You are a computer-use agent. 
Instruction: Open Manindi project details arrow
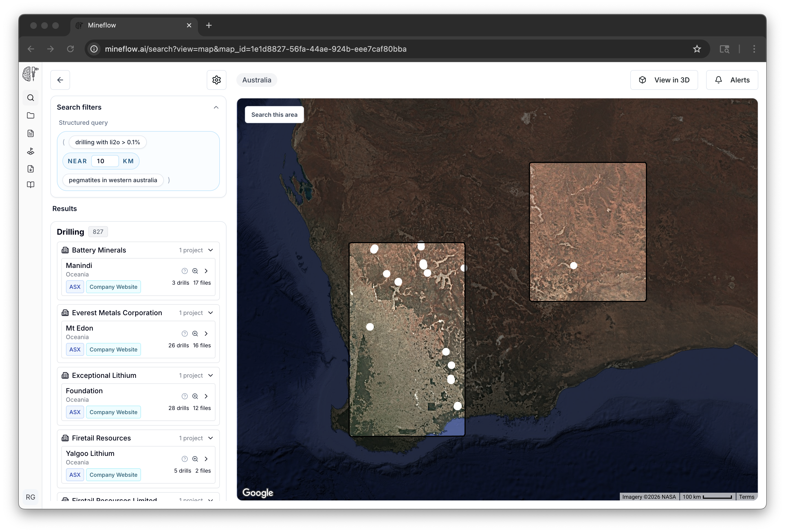coord(206,271)
